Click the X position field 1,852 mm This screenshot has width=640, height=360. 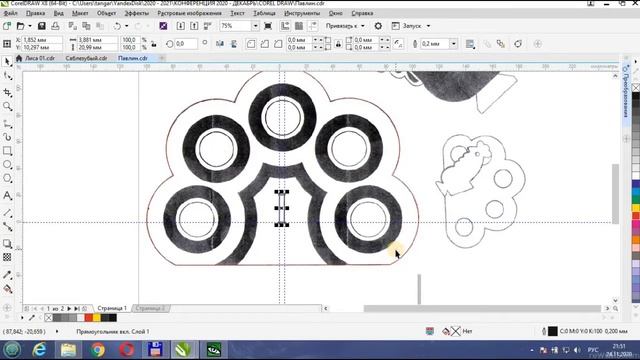42,40
